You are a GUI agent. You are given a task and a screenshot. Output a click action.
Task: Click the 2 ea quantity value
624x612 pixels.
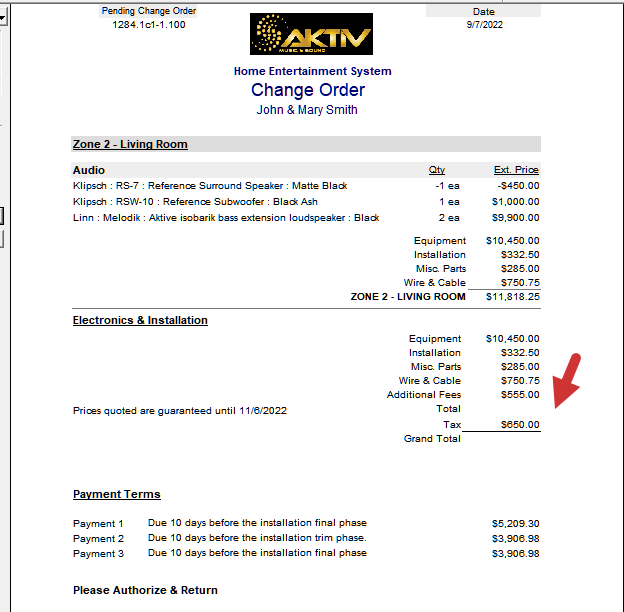[x=449, y=218]
